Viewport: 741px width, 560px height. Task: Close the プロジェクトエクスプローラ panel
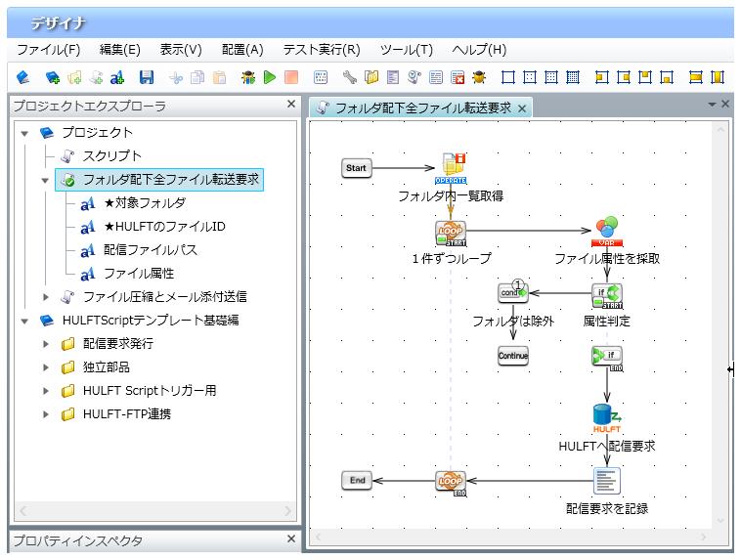coord(291,104)
